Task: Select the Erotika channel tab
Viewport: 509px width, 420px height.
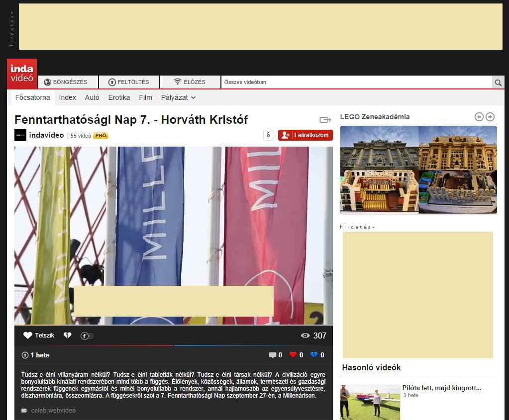Action: coord(119,97)
